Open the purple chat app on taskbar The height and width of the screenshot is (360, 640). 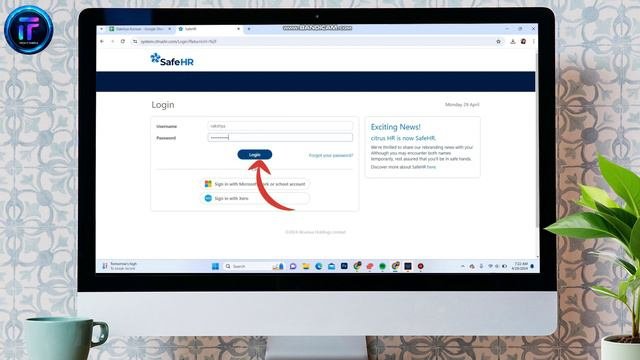pyautogui.click(x=293, y=267)
